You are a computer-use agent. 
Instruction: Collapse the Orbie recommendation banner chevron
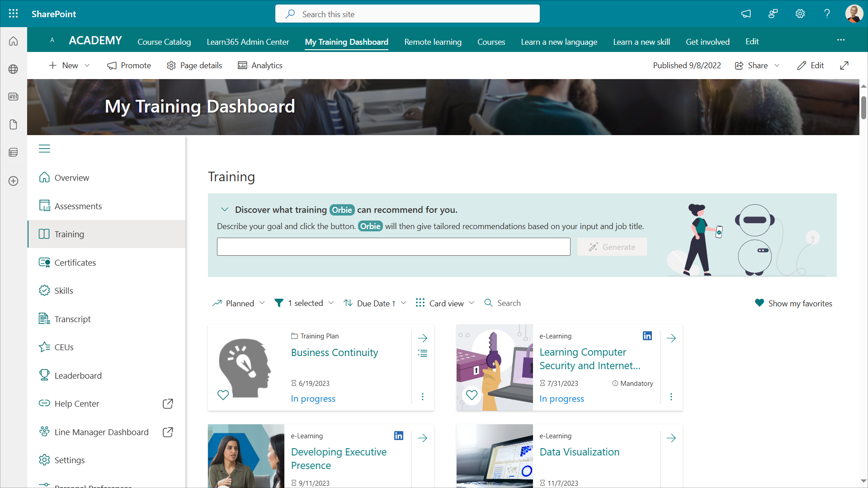(x=225, y=210)
